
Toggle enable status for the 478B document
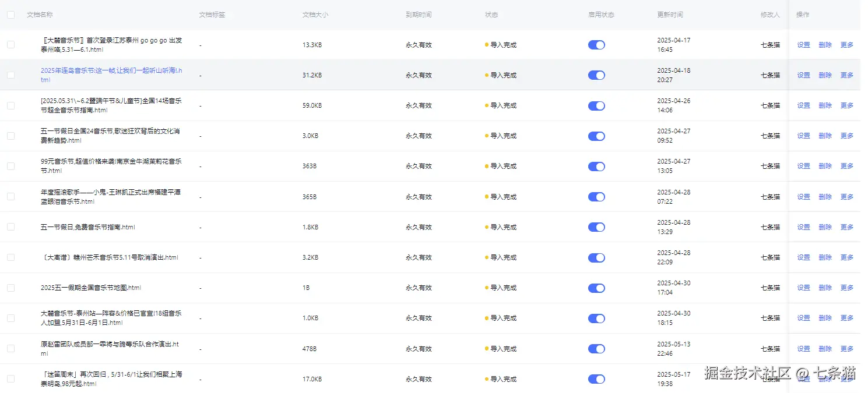tap(596, 349)
